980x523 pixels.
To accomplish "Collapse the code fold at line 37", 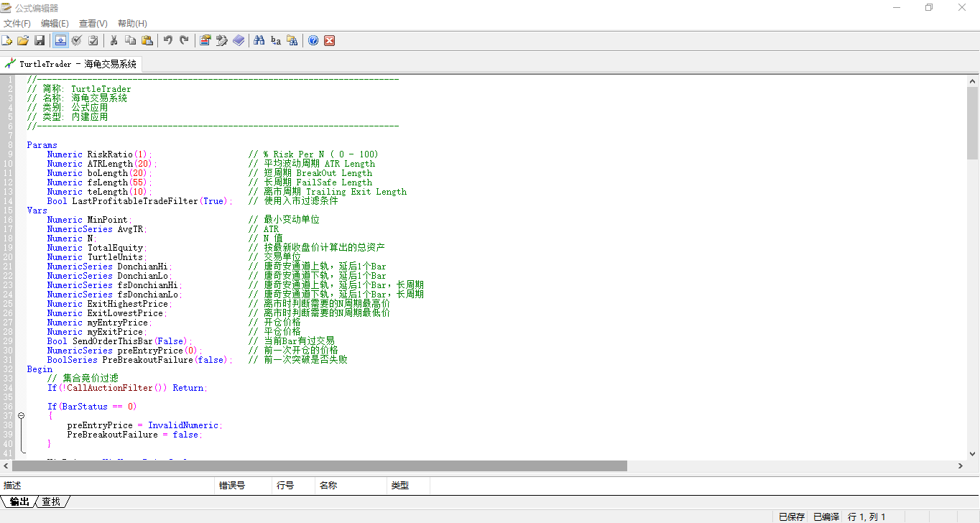I will click(x=21, y=416).
